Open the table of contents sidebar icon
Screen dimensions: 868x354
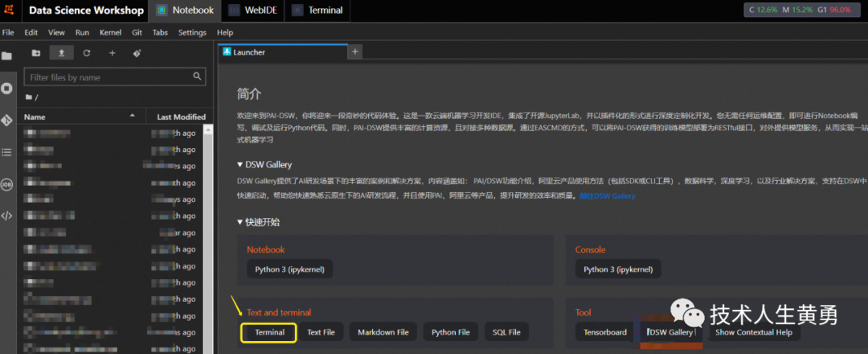point(6,152)
